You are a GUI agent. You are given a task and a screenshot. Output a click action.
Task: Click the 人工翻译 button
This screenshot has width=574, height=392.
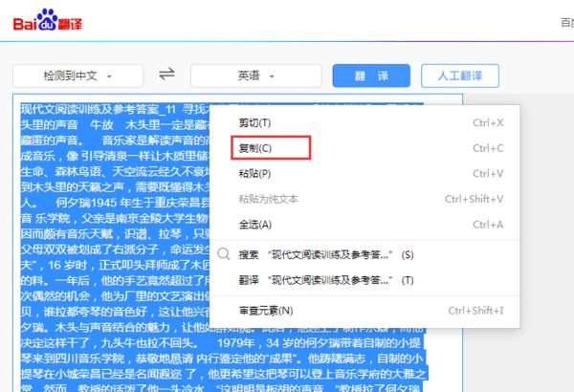pyautogui.click(x=460, y=76)
